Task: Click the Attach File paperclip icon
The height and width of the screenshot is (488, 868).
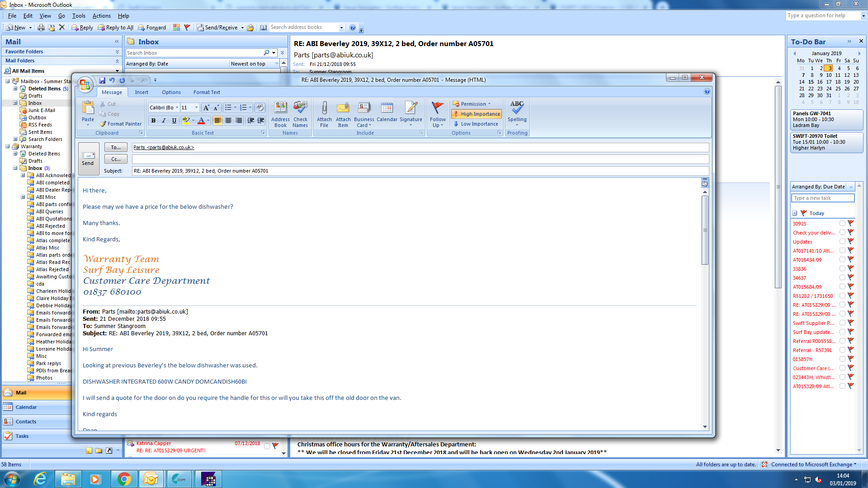Action: point(324,108)
